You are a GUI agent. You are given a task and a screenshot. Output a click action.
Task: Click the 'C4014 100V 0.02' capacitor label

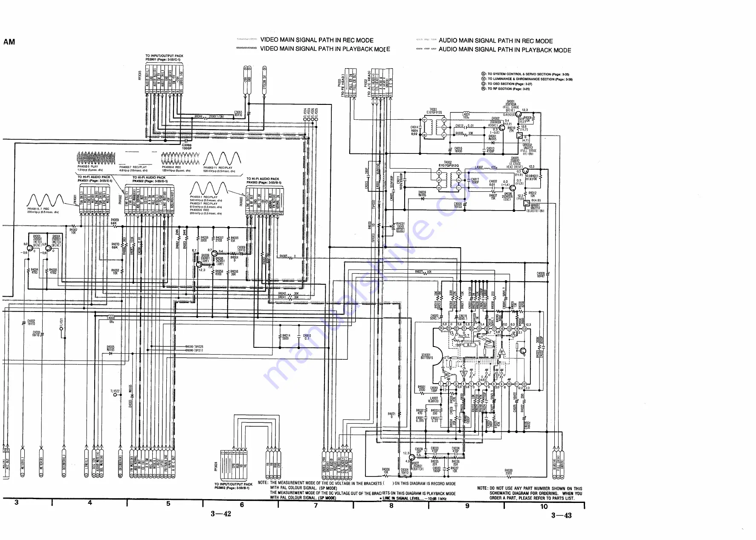(x=414, y=130)
